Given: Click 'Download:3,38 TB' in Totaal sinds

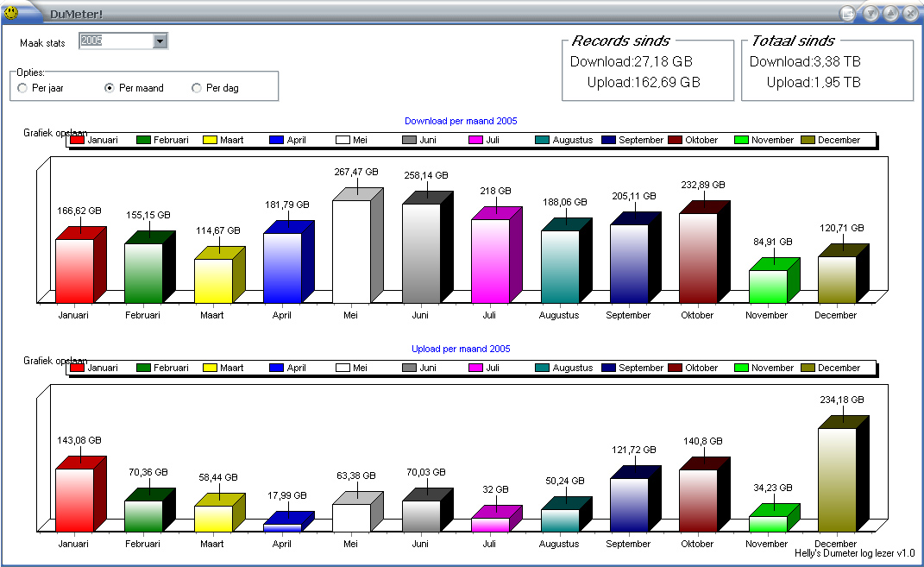Looking at the screenshot, I should pos(805,62).
